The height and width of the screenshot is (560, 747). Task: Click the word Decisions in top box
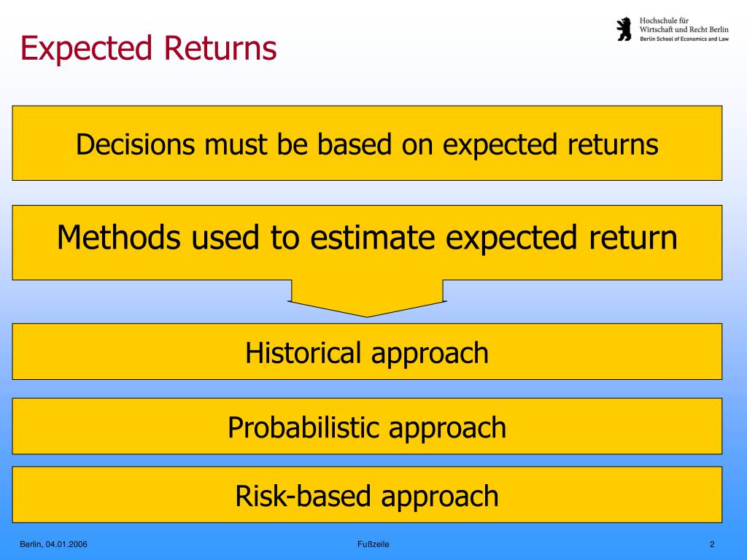pos(135,144)
